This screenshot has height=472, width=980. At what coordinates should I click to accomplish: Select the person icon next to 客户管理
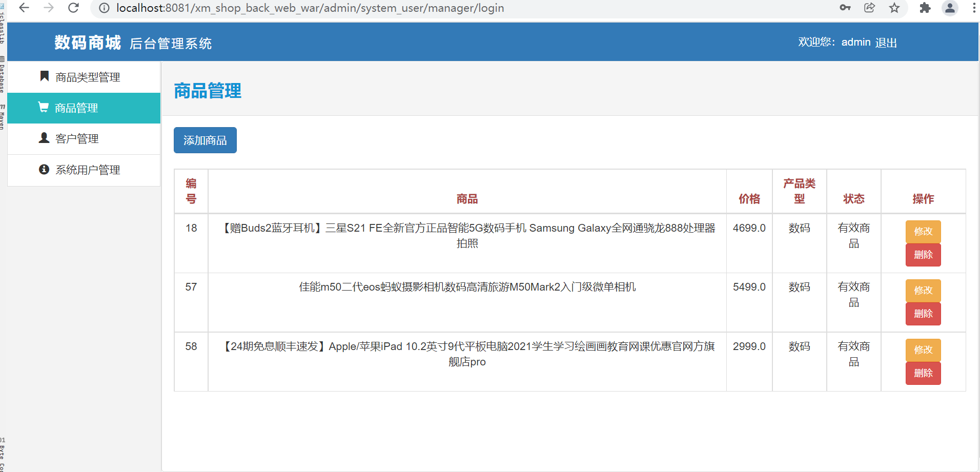[x=44, y=138]
